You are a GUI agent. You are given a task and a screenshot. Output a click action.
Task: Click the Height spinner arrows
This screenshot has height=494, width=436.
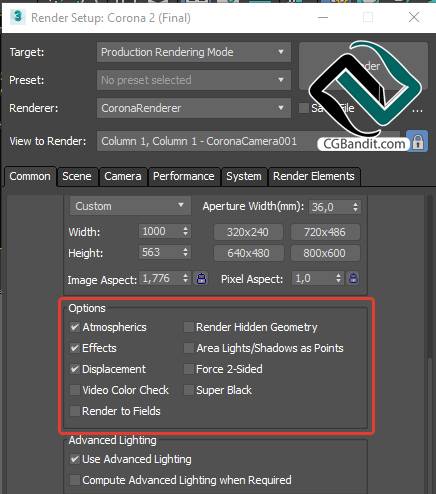pyautogui.click(x=186, y=252)
